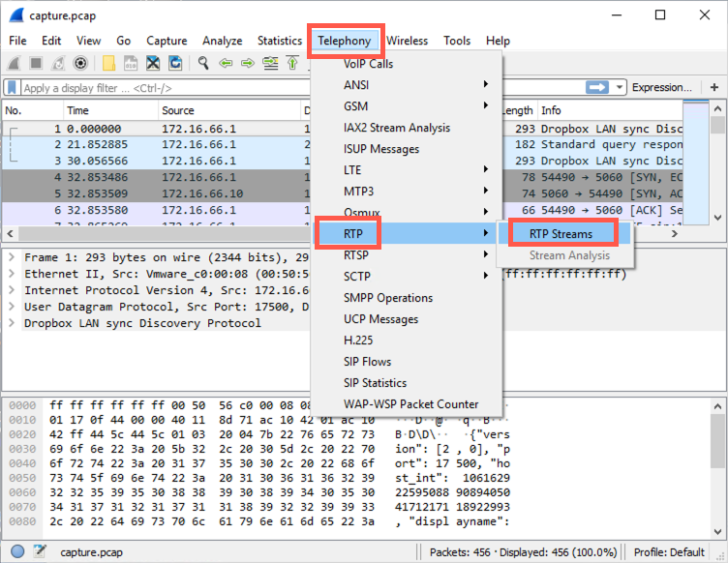Viewport: 728px width, 563px height.
Task: Choose RTP Streams from submenu
Action: [x=564, y=234]
